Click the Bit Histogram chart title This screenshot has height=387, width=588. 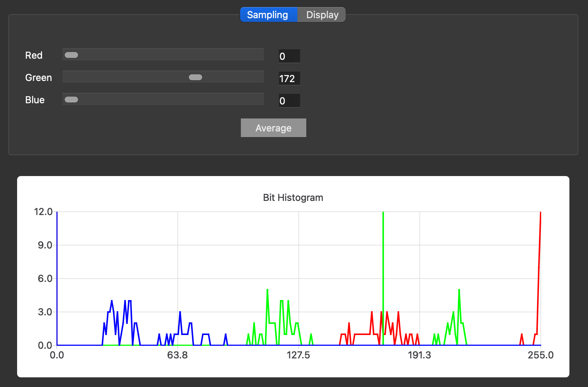coord(293,198)
